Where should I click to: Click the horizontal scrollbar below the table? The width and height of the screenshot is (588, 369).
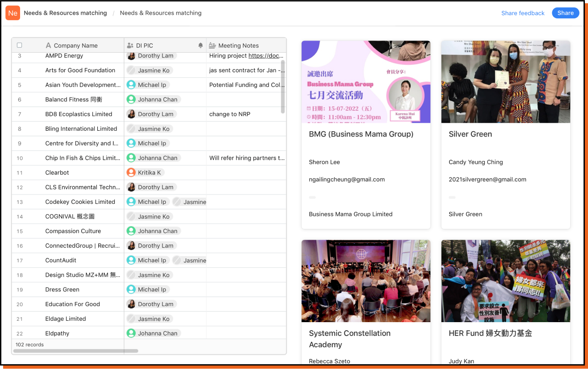pyautogui.click(x=76, y=351)
